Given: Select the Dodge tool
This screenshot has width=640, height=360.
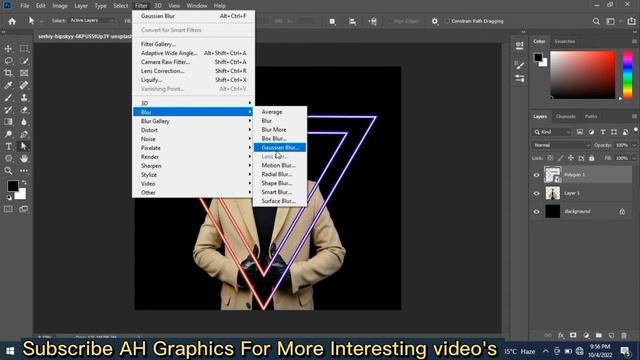Looking at the screenshot, I should point(8,134).
